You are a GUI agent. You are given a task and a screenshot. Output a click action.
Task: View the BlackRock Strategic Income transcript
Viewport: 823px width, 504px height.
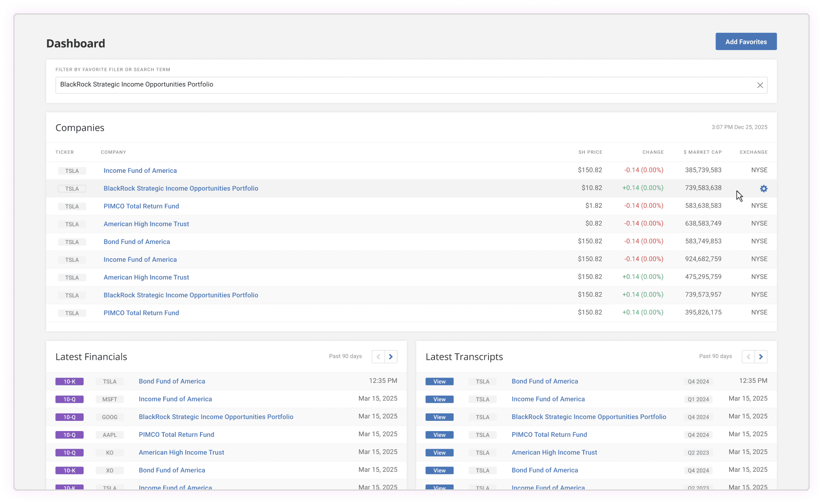coord(439,417)
